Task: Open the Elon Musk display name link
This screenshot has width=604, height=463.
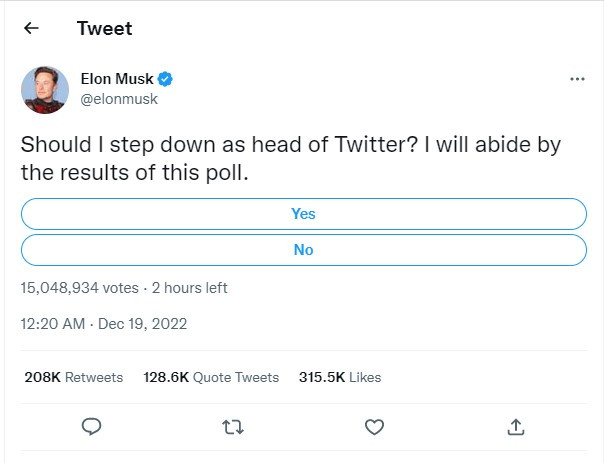Action: coord(117,79)
